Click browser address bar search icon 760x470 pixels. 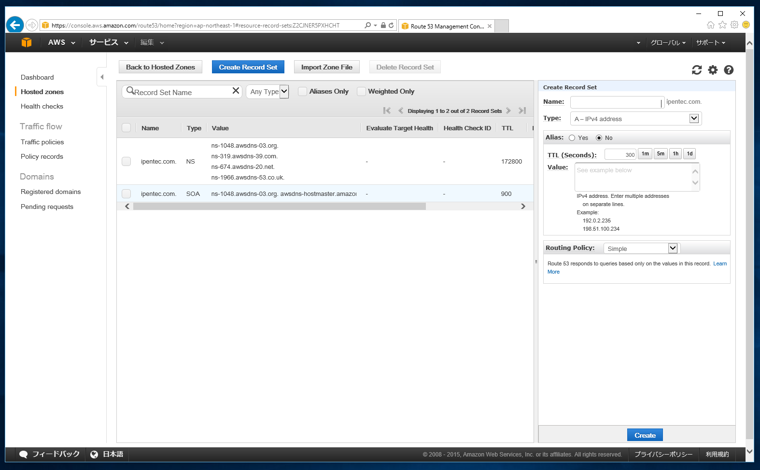(368, 25)
